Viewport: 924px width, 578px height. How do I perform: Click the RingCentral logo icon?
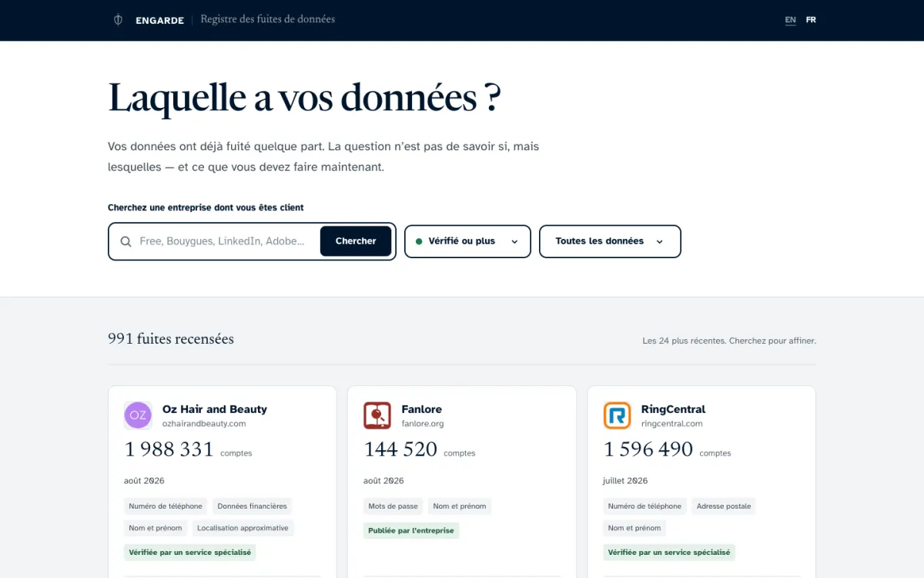pos(617,415)
